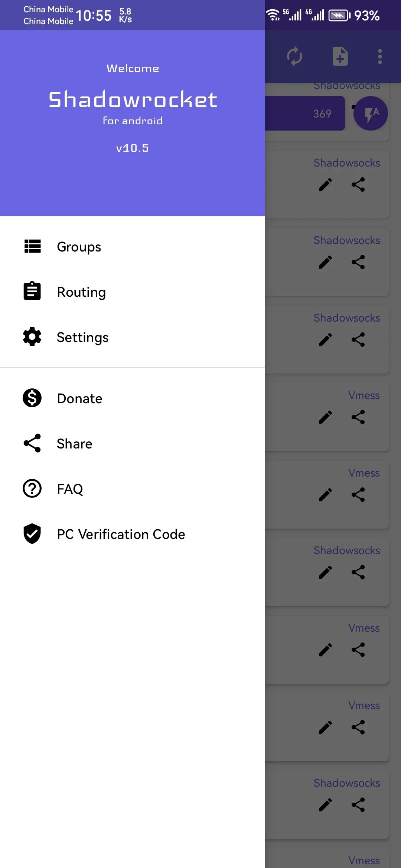Tap the Groups list icon
Image resolution: width=401 pixels, height=868 pixels.
pyautogui.click(x=32, y=246)
